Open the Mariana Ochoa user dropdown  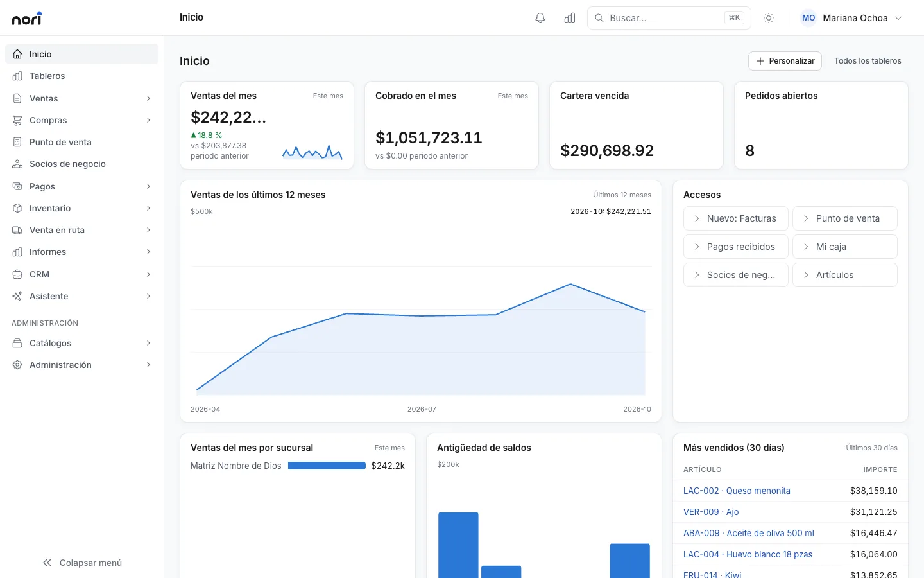pos(851,18)
